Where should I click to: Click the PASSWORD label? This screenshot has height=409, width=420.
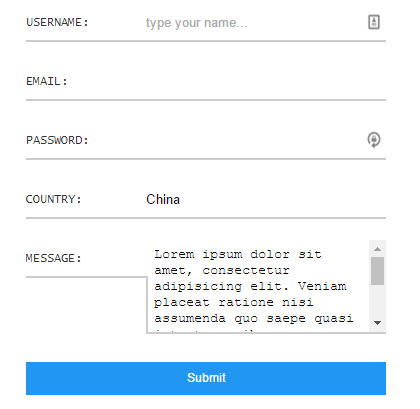pos(57,140)
